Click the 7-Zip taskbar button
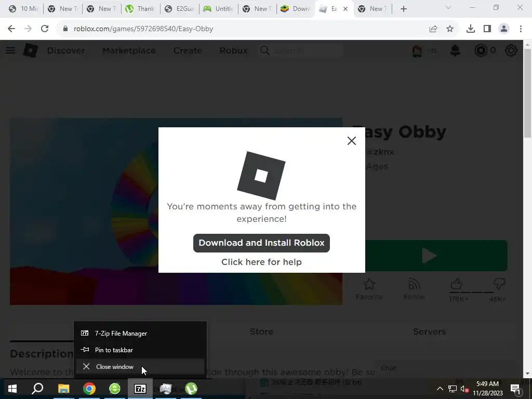The image size is (532, 399). [140, 389]
